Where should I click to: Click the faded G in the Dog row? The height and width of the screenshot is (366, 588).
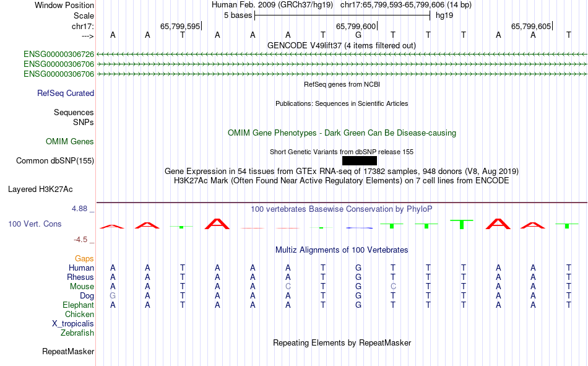[x=113, y=296]
